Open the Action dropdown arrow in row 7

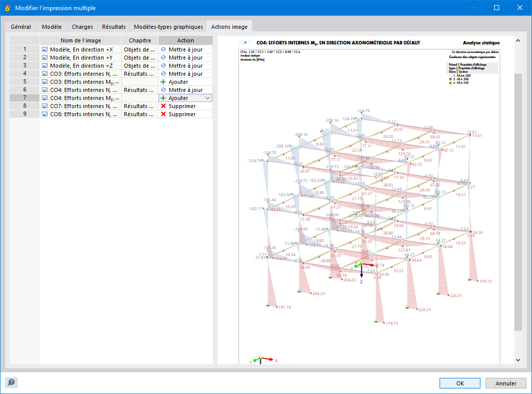[208, 98]
